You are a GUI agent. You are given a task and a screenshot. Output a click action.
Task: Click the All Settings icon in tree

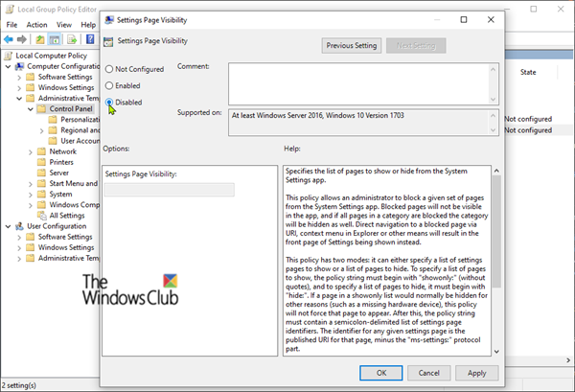tap(42, 216)
